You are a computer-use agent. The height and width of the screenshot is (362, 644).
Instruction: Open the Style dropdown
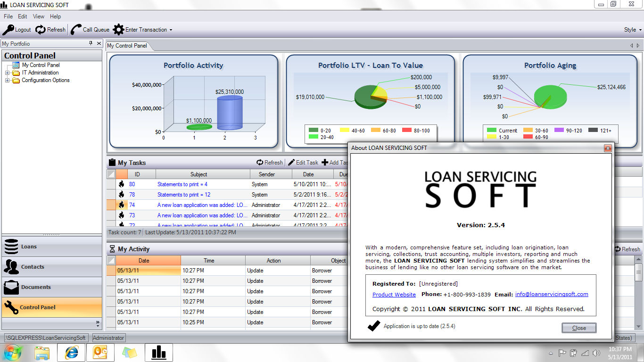633,30
